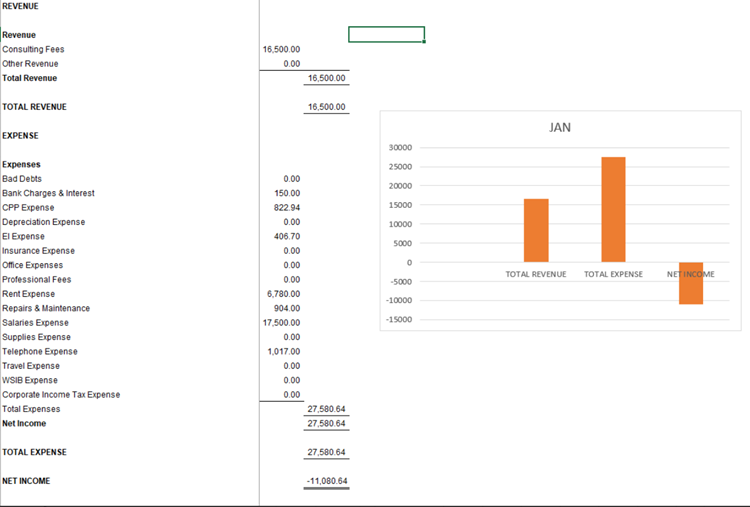Select the Bank Charges & Interest label

48,193
